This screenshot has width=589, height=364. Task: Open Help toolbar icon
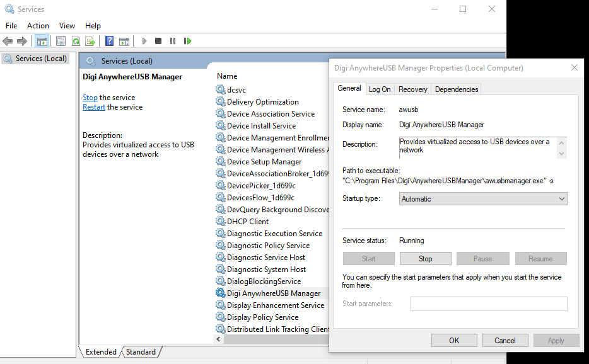point(109,41)
